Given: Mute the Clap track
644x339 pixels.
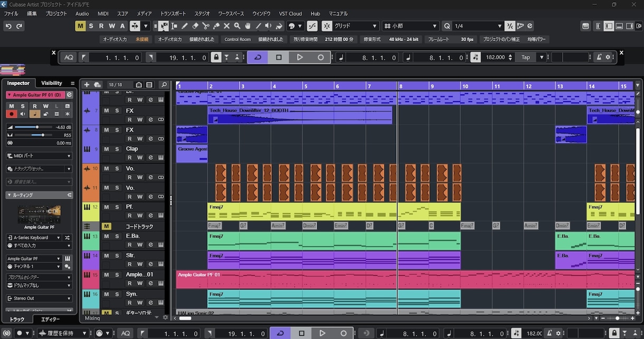Looking at the screenshot, I should coord(106,149).
